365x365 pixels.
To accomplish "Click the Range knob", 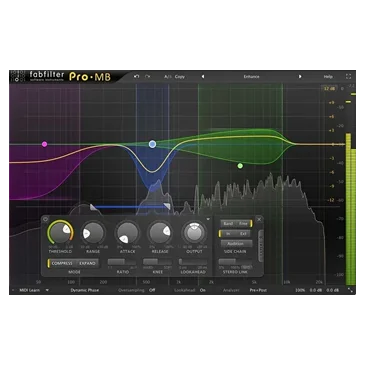I will click(x=93, y=233).
